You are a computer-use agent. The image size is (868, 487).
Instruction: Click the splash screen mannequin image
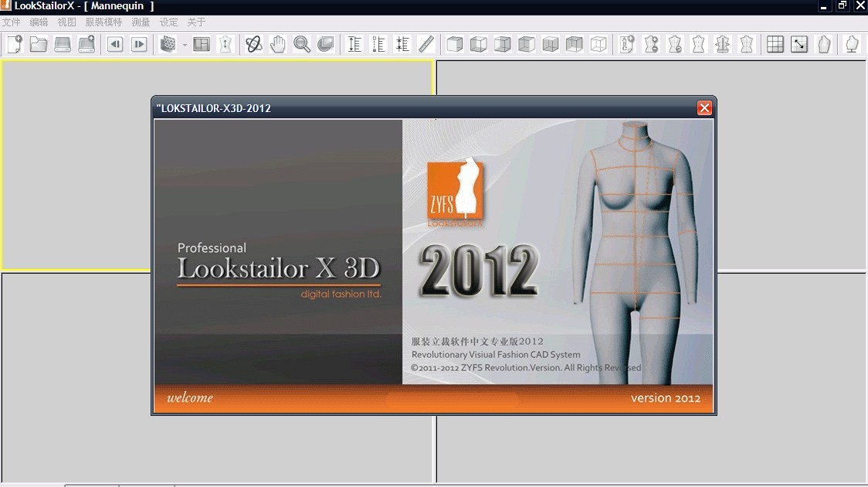(634, 252)
